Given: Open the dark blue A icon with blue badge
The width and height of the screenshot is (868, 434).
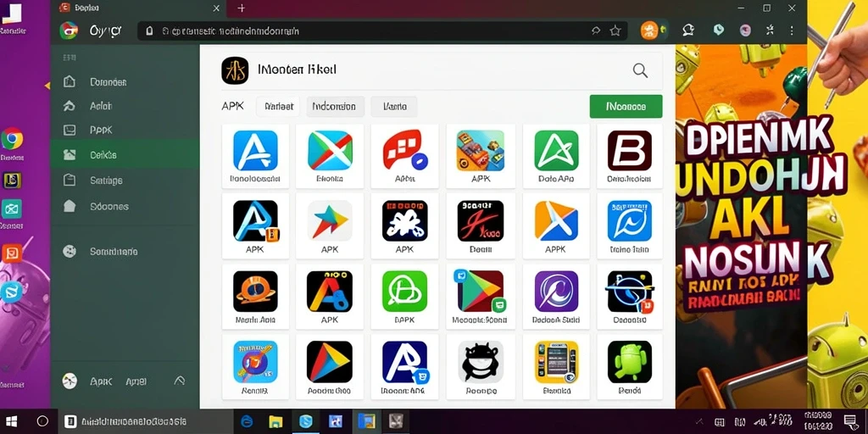Looking at the screenshot, I should click(404, 362).
